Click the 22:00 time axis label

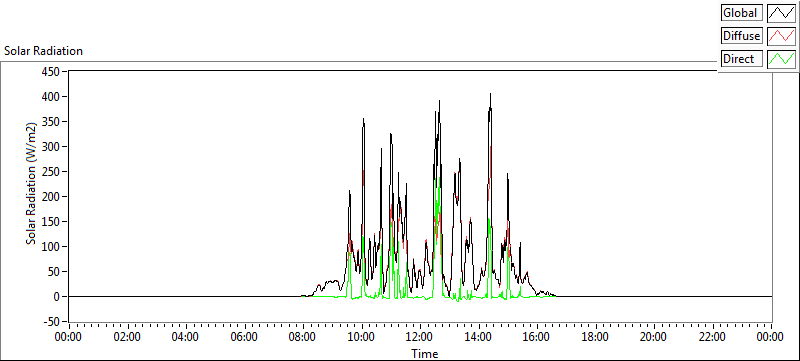pyautogui.click(x=712, y=337)
